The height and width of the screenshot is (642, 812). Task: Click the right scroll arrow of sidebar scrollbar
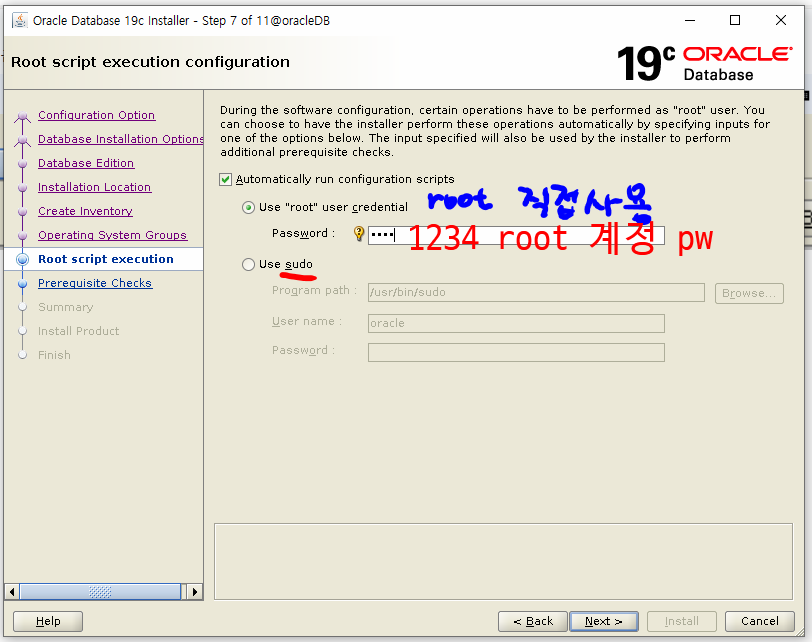pos(195,592)
